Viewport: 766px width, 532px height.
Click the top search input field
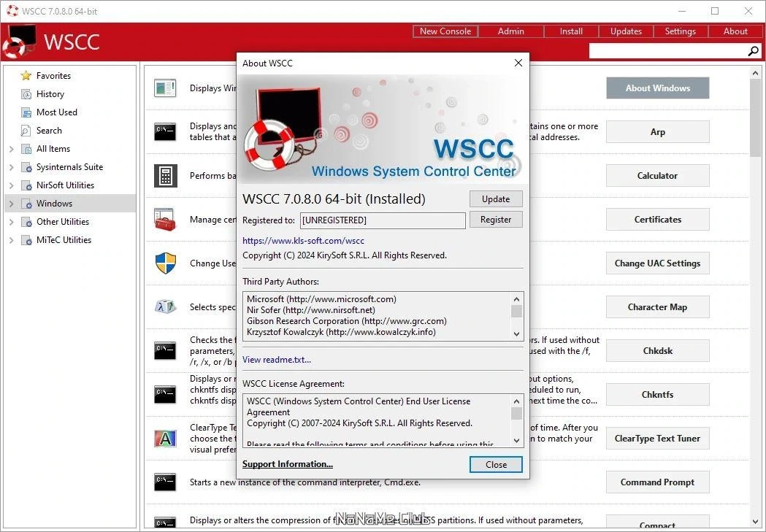[x=668, y=51]
